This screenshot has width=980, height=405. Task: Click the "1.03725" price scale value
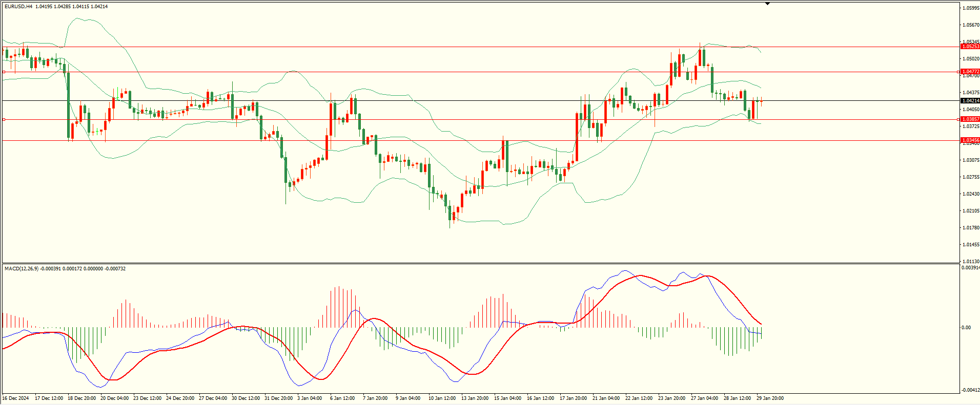tap(971, 126)
